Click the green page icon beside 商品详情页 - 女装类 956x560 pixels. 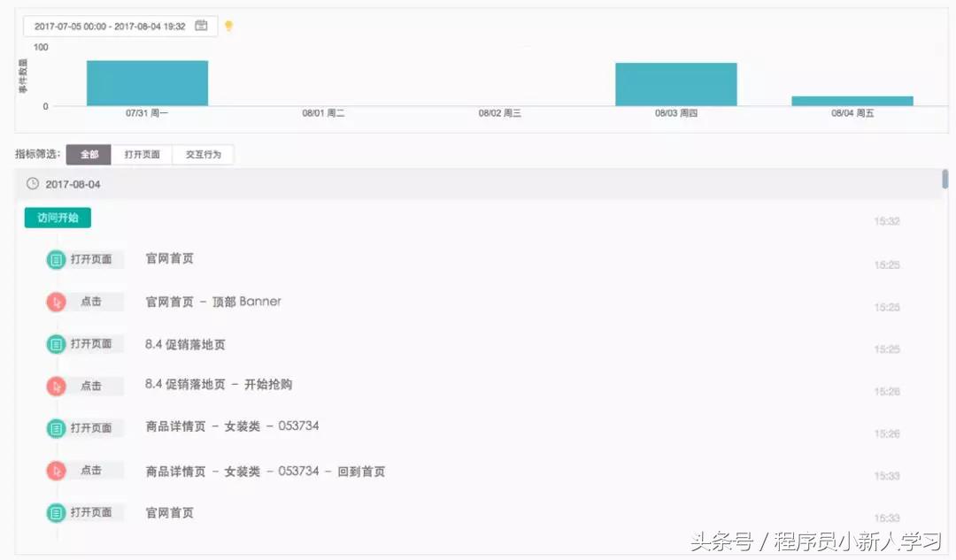[56, 428]
